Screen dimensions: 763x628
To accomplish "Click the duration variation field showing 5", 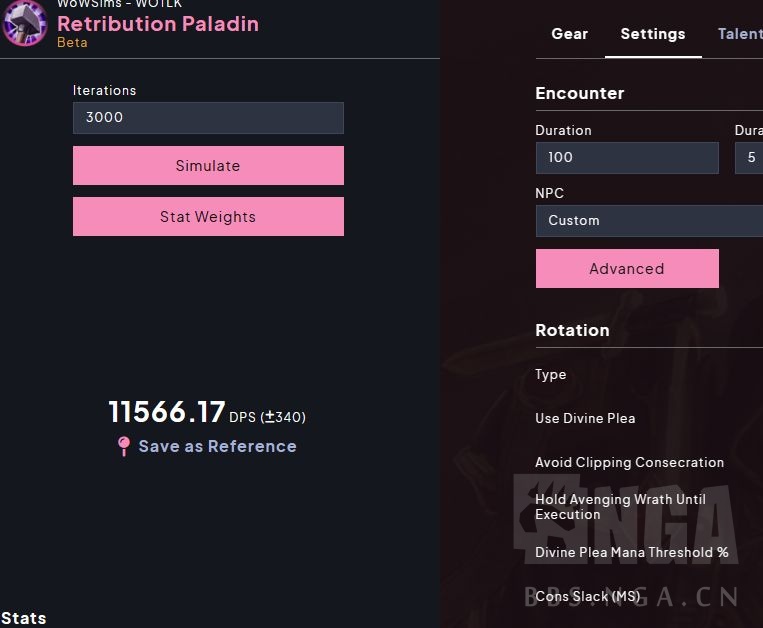I will pos(750,158).
